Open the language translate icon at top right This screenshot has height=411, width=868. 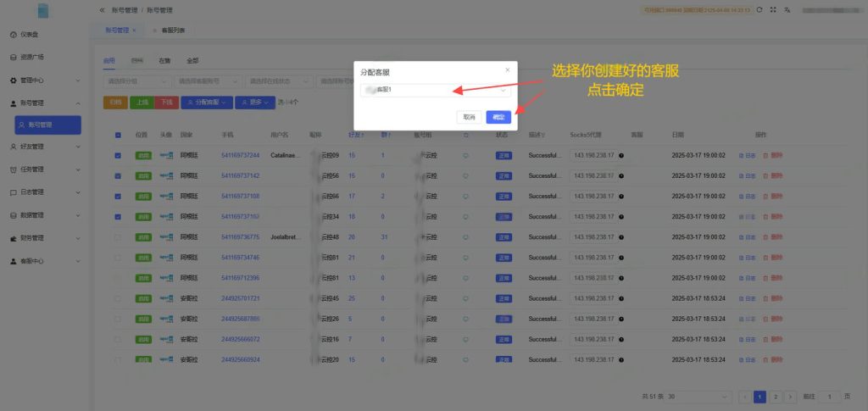pyautogui.click(x=787, y=10)
